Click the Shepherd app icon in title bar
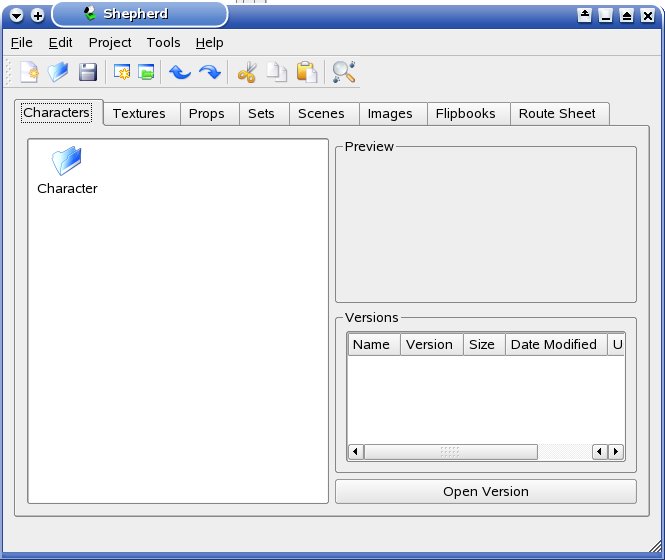Image resolution: width=665 pixels, height=560 pixels. pos(90,14)
